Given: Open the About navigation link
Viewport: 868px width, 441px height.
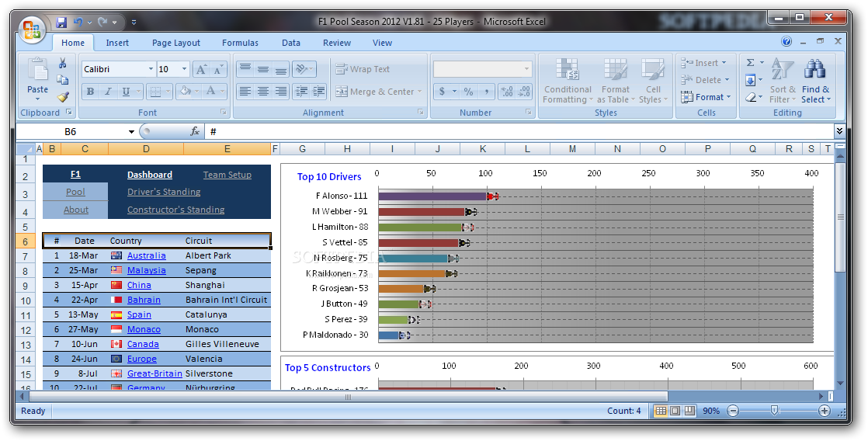Looking at the screenshot, I should 75,209.
